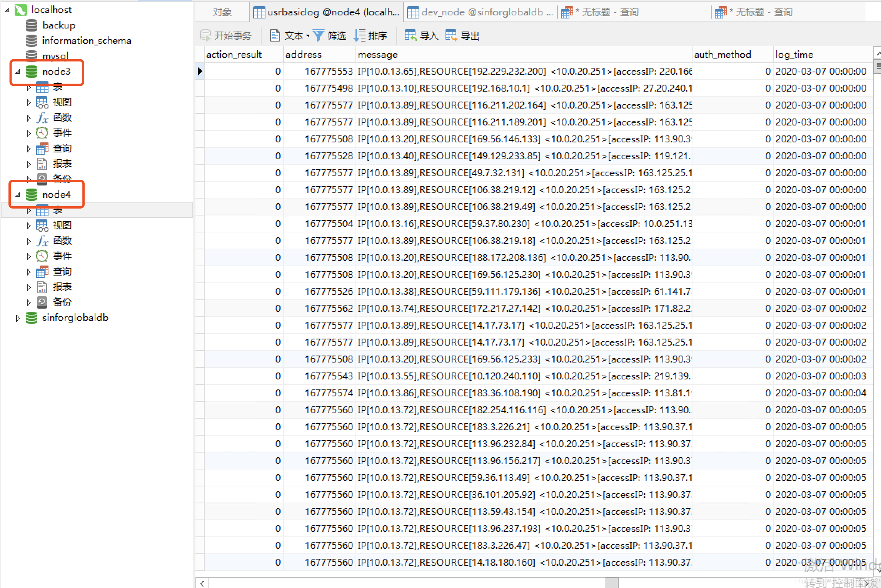Image resolution: width=881 pixels, height=588 pixels.
Task: Click address cell 167775543
Action: (x=319, y=376)
